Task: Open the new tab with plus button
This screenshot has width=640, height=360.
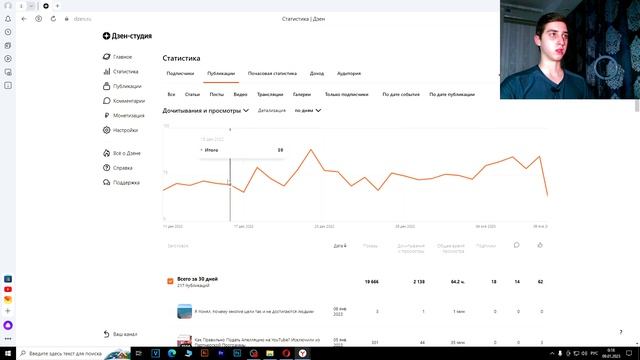Action: click(58, 6)
